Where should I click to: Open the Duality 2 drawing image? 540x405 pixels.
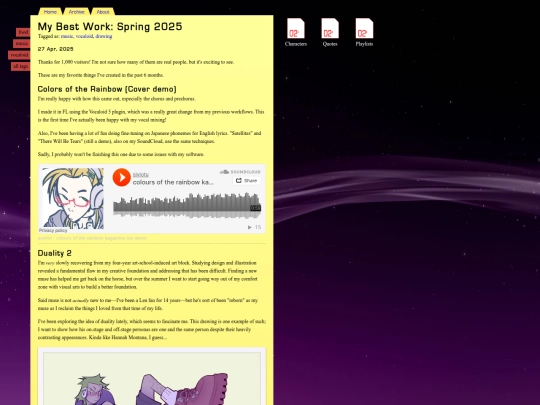pos(152,378)
